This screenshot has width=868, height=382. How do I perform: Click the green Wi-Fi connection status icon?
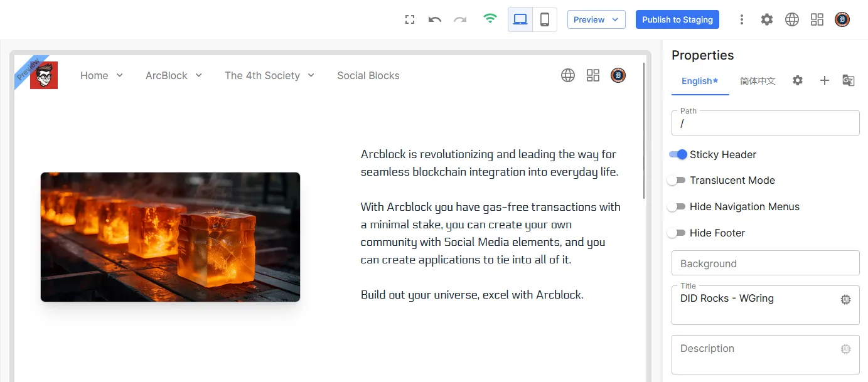click(x=490, y=19)
